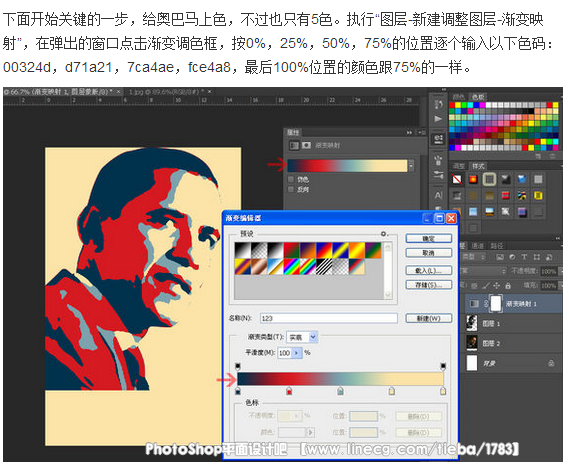Pick the yellow swatch in first Swatches row

pyautogui.click(x=458, y=105)
